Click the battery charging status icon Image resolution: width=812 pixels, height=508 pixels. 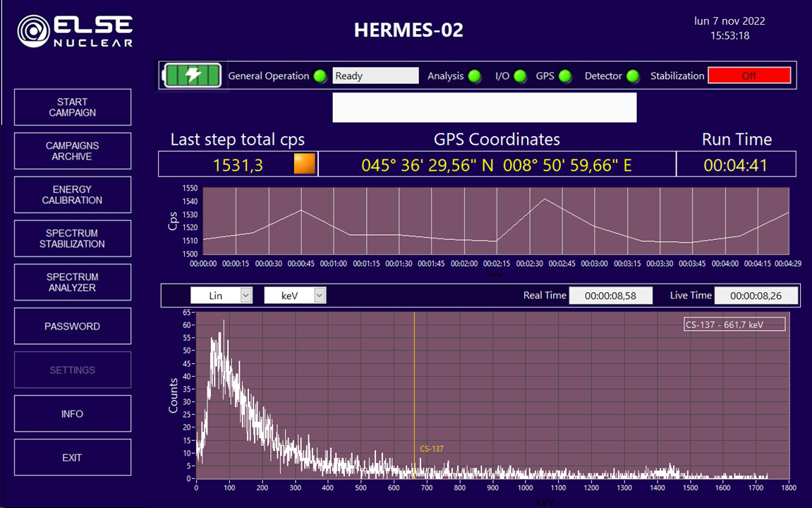(x=193, y=75)
